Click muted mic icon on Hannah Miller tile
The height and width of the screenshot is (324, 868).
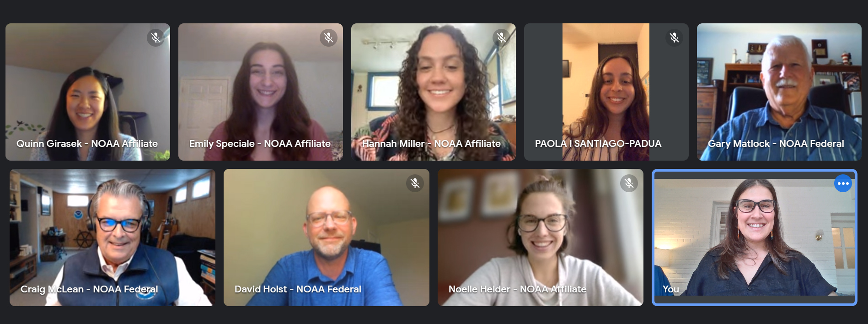pos(502,38)
